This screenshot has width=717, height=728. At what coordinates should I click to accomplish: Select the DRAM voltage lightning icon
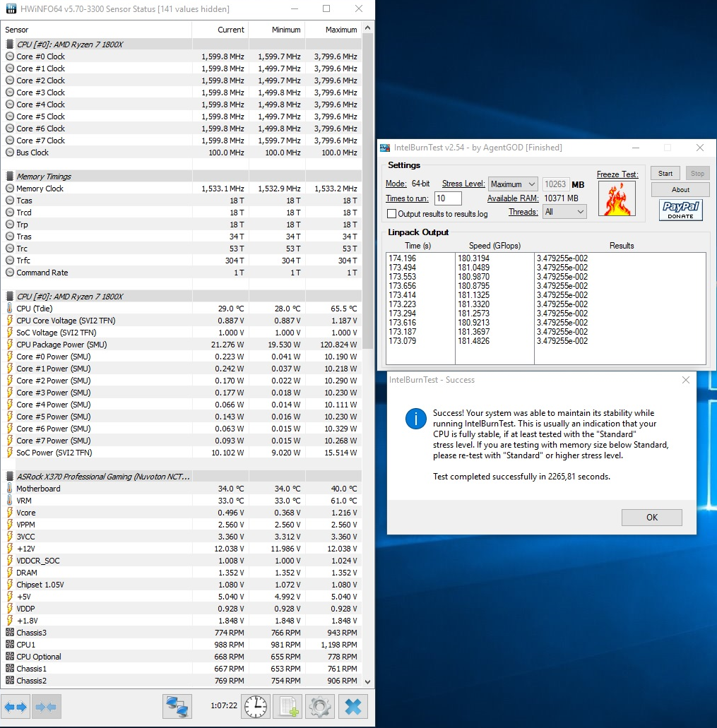(x=10, y=573)
